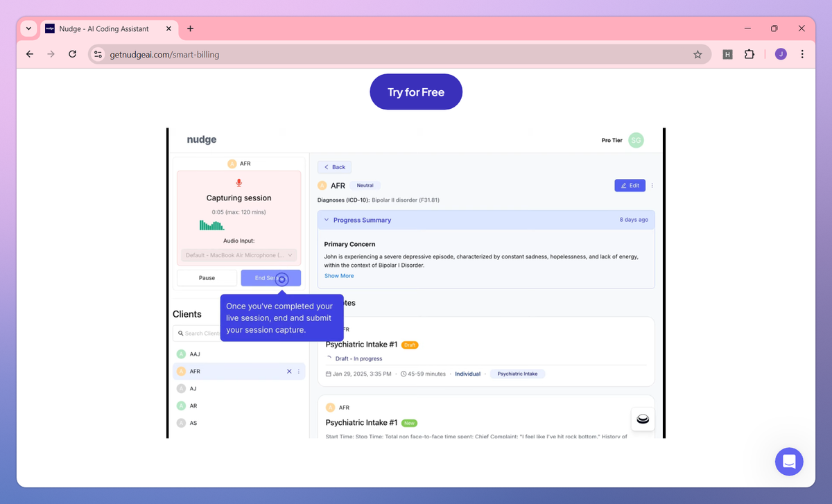Open the H extension icon
The height and width of the screenshot is (504, 832).
[727, 54]
